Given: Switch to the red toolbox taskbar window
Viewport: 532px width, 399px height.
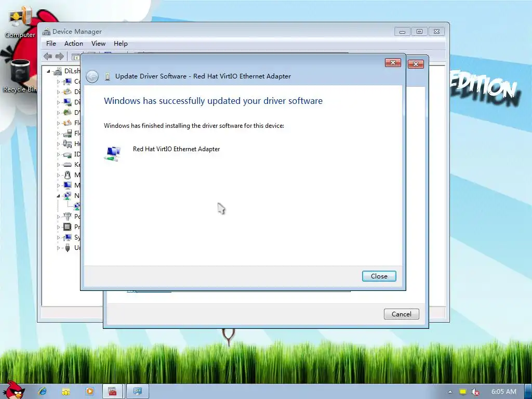Looking at the screenshot, I should tap(112, 392).
